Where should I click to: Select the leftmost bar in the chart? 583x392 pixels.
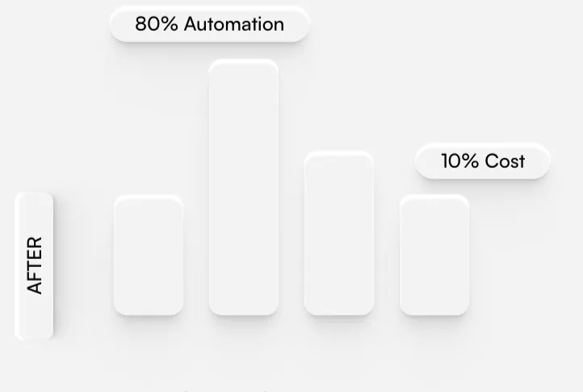pos(149,255)
